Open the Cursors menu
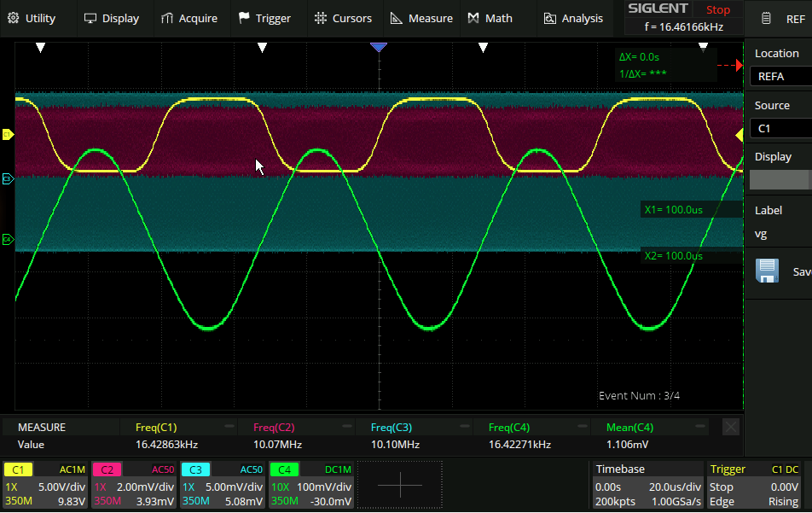The image size is (812, 513). tap(343, 18)
